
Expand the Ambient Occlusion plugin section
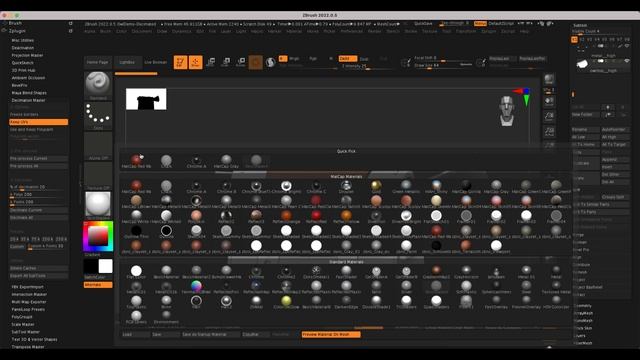pos(28,78)
